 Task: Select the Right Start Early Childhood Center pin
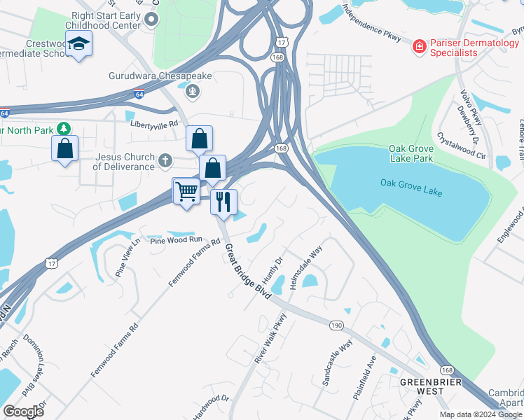pyautogui.click(x=151, y=20)
